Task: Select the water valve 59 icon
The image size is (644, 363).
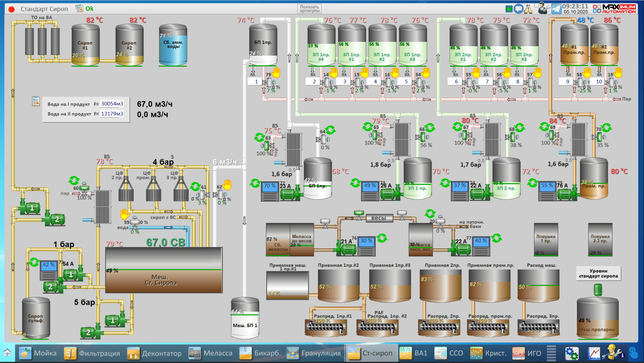Action: pyautogui.click(x=135, y=223)
